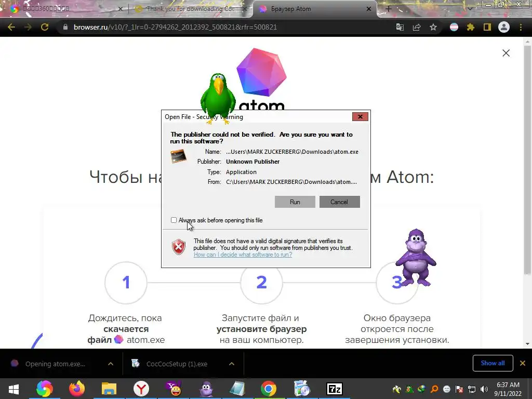Viewport: 532px width, 399px height.
Task: Close the Thank you for downloading tab
Action: point(245,9)
